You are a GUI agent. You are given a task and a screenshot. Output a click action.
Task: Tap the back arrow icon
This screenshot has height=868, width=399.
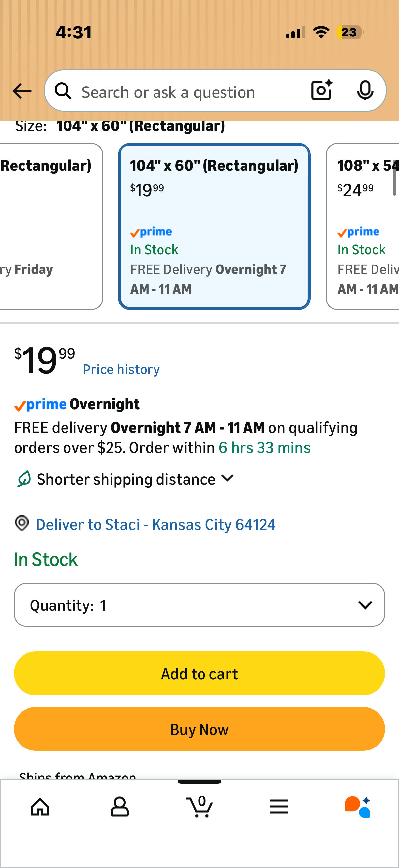(22, 91)
